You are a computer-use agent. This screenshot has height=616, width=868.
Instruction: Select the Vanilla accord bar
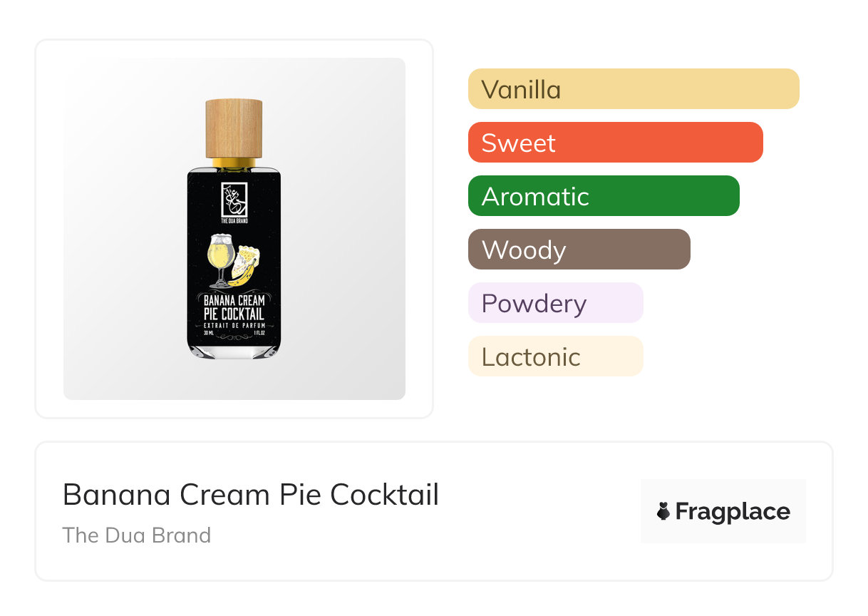[634, 89]
